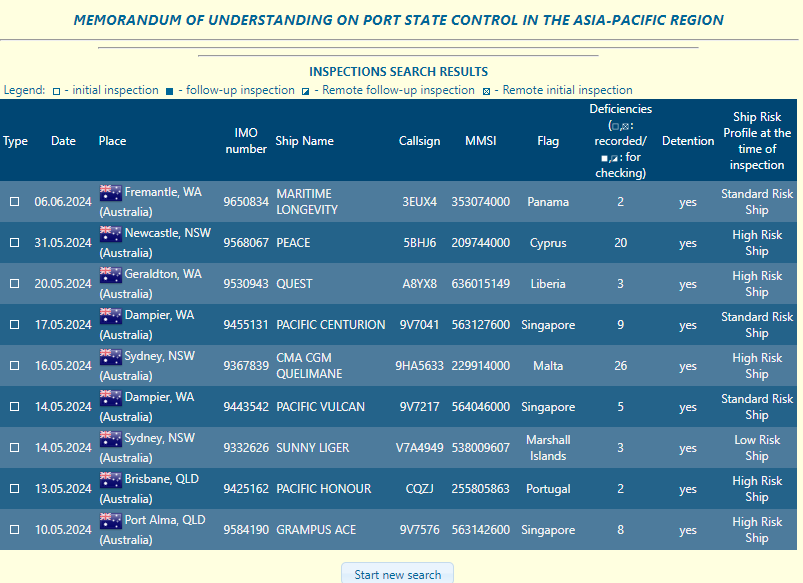Screen dimensions: 803x583
Task: Select the flag icon beside Geraldton, WA
Action: pos(111,275)
